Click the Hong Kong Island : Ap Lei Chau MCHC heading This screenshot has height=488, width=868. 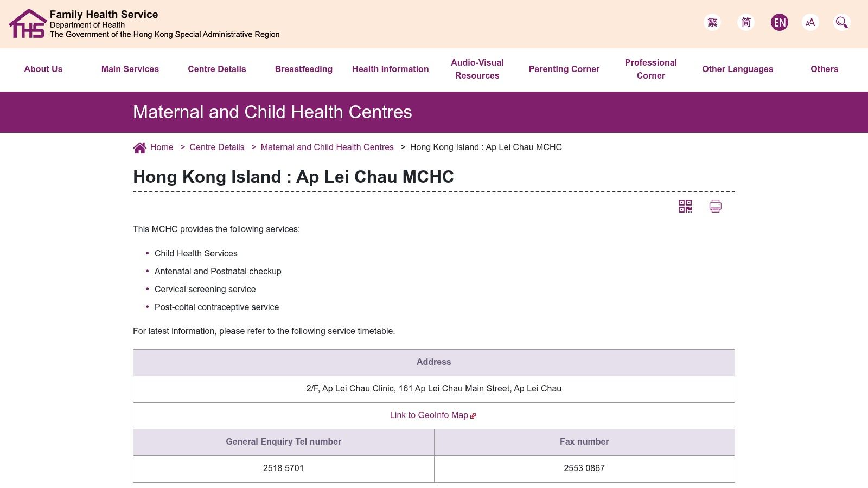(x=293, y=177)
